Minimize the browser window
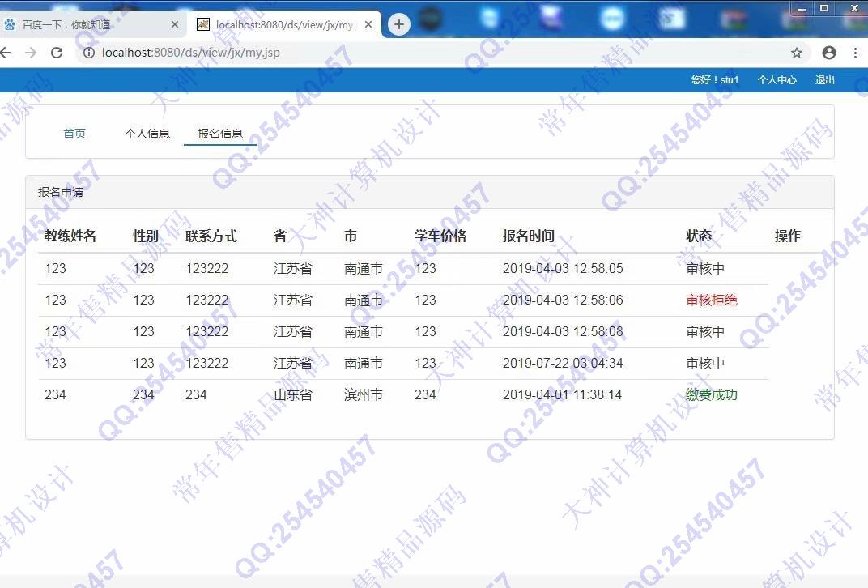 802,8
